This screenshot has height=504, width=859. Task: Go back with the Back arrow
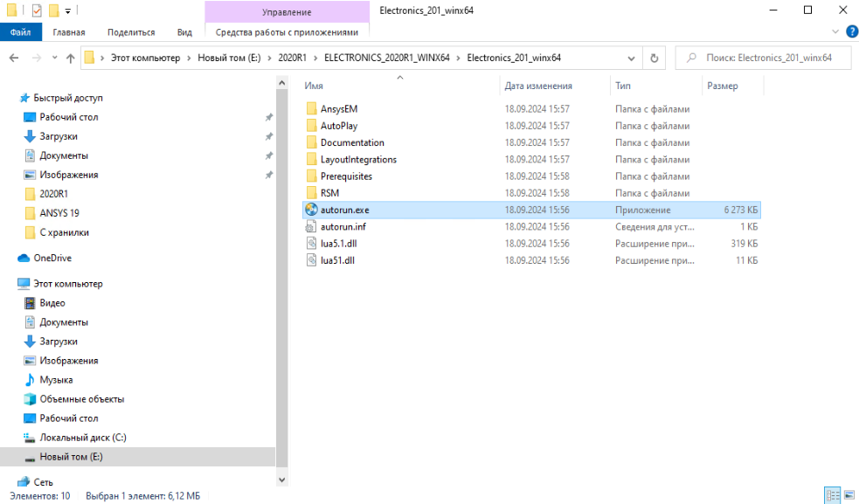[14, 58]
